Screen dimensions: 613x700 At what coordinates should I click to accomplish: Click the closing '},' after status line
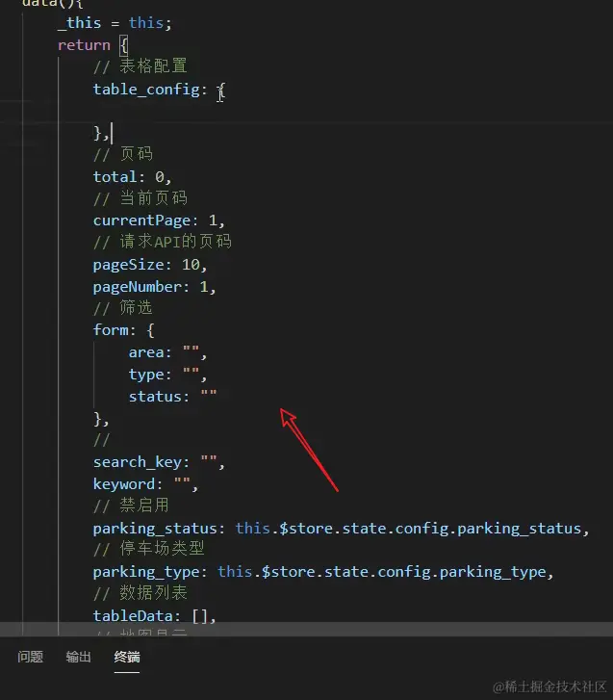click(x=101, y=419)
